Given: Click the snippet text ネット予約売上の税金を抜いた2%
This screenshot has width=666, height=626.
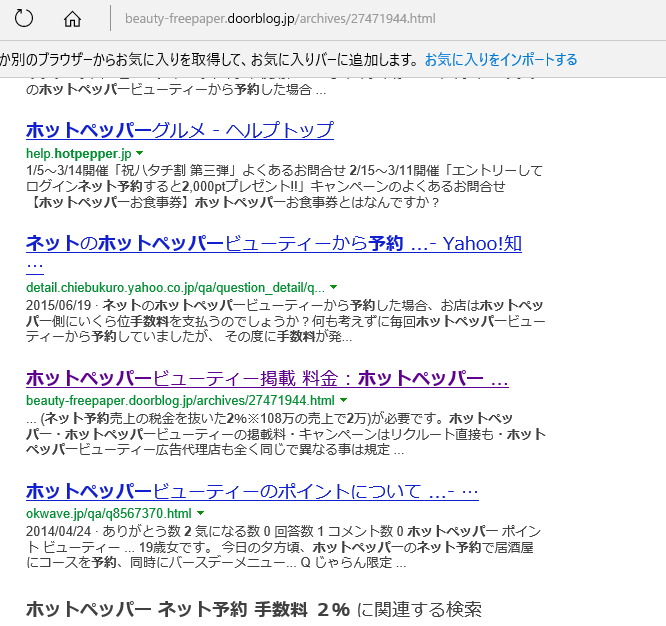Looking at the screenshot, I should click(146, 419).
